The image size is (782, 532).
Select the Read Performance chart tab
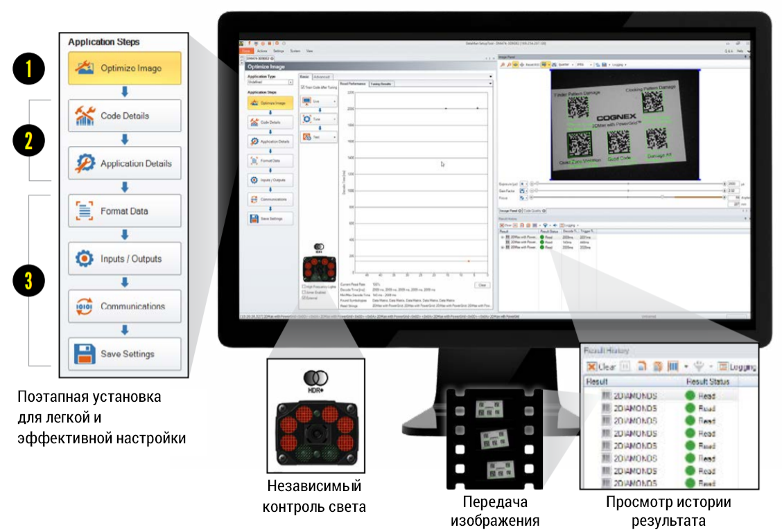tap(353, 84)
